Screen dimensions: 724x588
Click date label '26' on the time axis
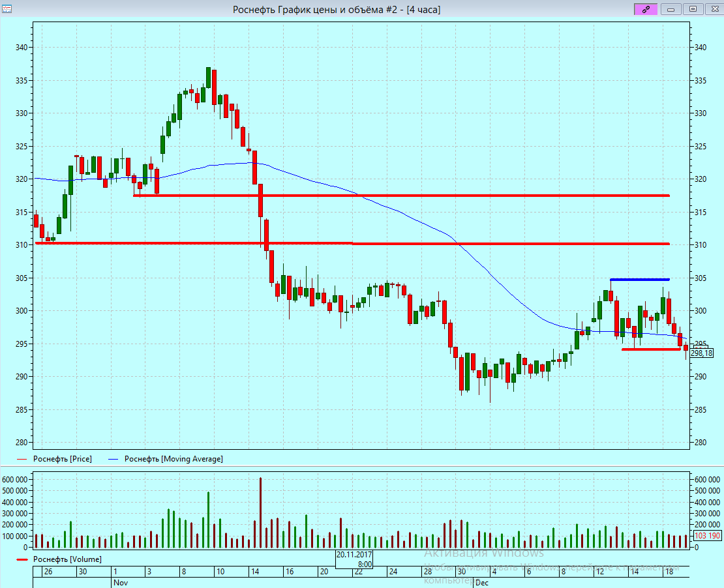(x=48, y=572)
